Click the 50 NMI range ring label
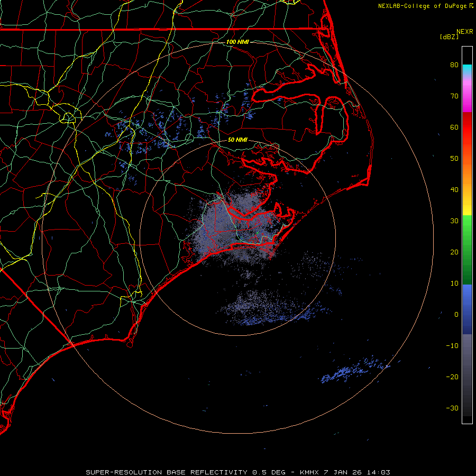This screenshot has width=476, height=476. coord(237,140)
